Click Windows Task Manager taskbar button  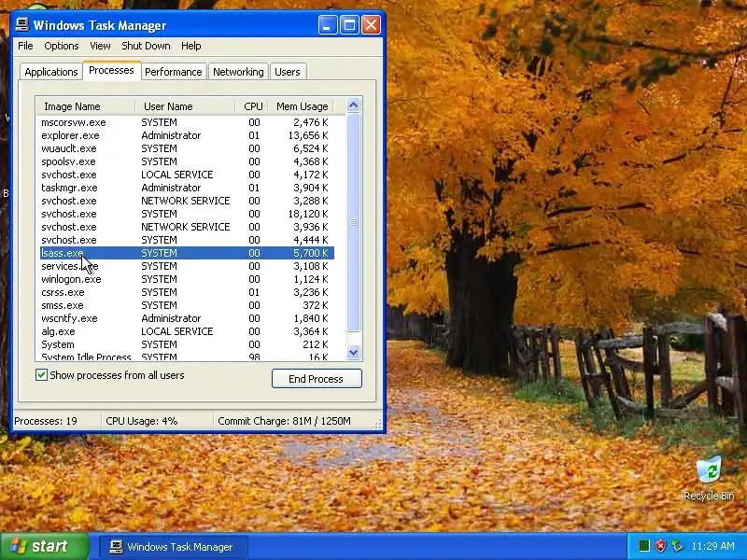[173, 547]
